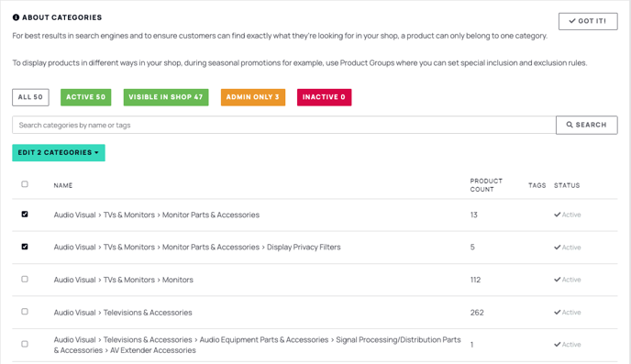This screenshot has width=631, height=364.
Task: Dismiss the notice with Got It
Action: tap(588, 21)
